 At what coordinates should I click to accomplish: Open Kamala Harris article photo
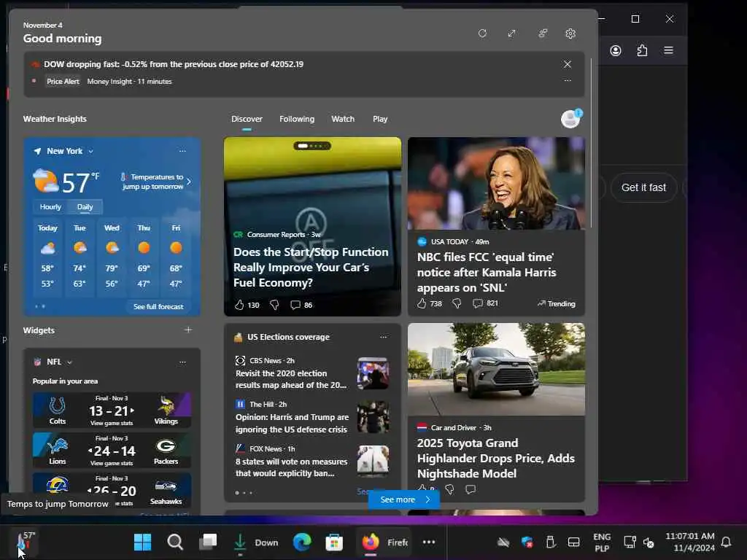496,183
